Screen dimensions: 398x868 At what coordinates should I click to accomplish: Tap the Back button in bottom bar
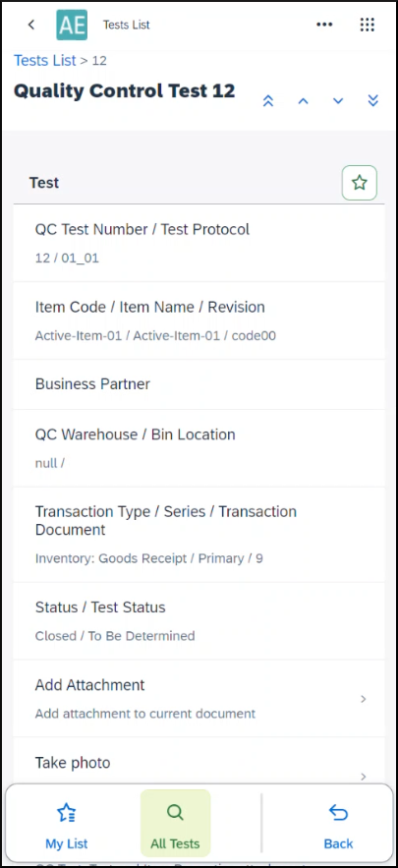pyautogui.click(x=338, y=827)
